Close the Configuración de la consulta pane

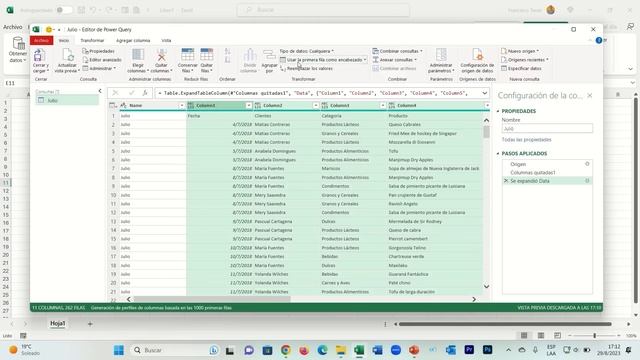click(x=589, y=96)
